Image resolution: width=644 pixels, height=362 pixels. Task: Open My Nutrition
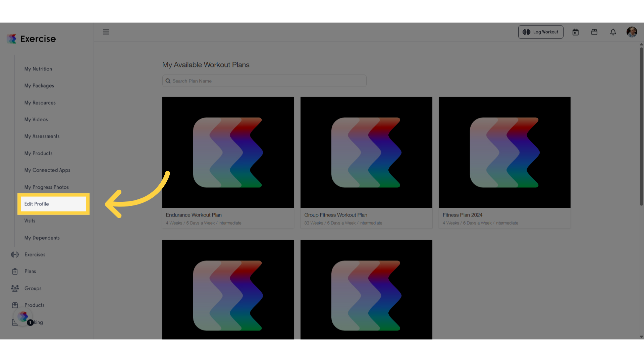(38, 69)
